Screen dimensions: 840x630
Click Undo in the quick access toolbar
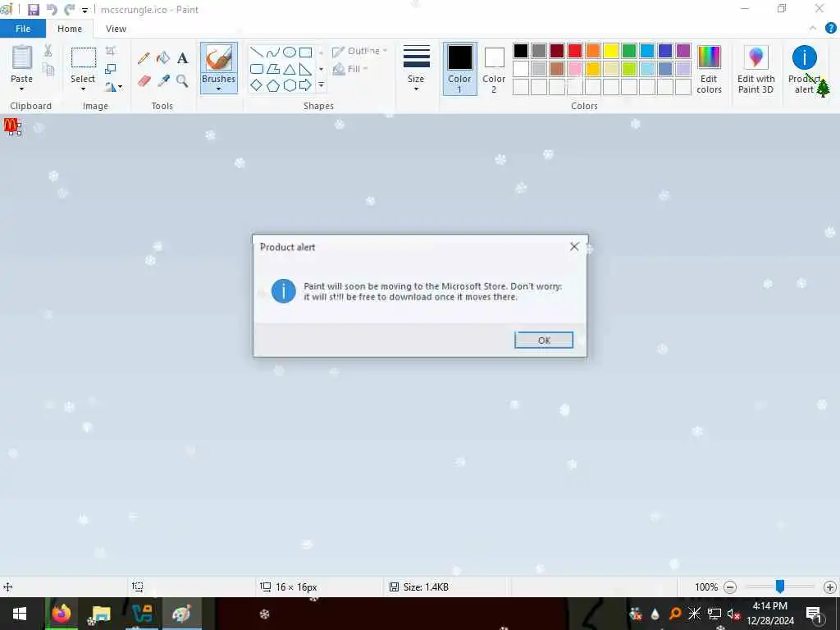(x=52, y=10)
